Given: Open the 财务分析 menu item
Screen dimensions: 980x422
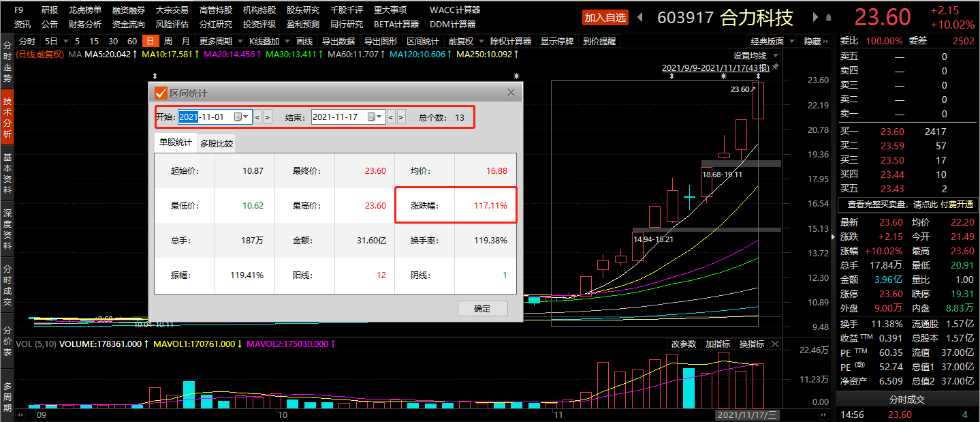Looking at the screenshot, I should pyautogui.click(x=85, y=24).
